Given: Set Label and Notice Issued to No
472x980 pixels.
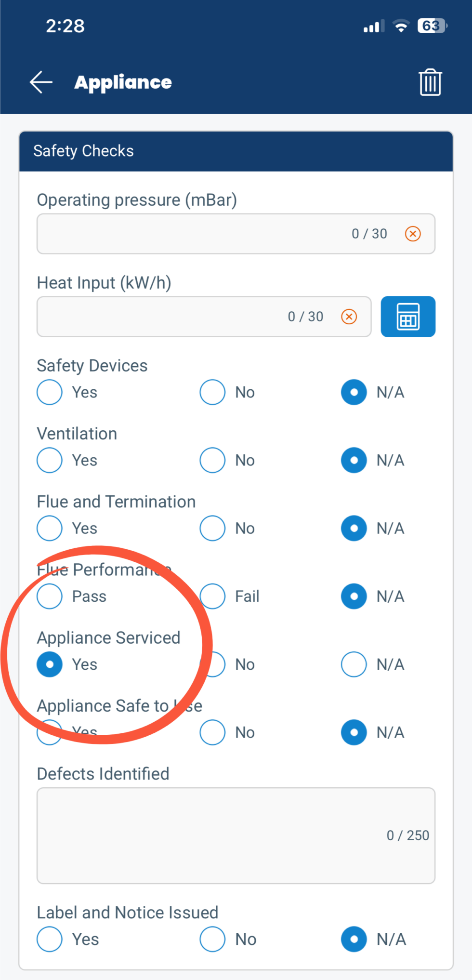Looking at the screenshot, I should (212, 939).
